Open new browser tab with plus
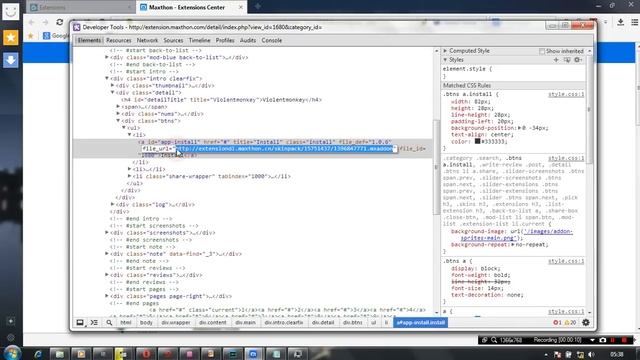Screen dimensions: 640x360 (x=258, y=7)
